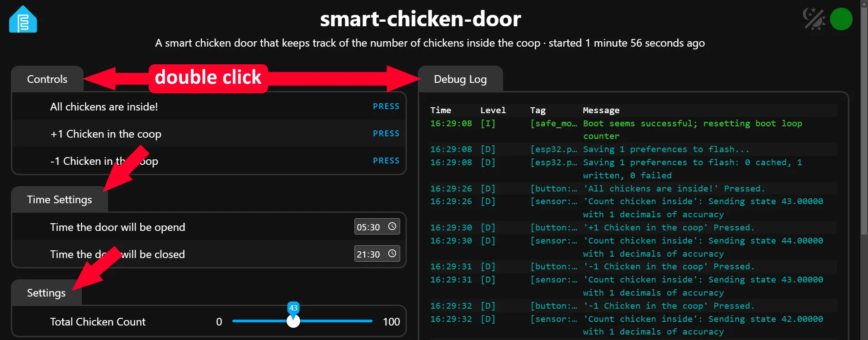Toggle the dark/light theme icon
The height and width of the screenshot is (340, 868).
[x=814, y=19]
